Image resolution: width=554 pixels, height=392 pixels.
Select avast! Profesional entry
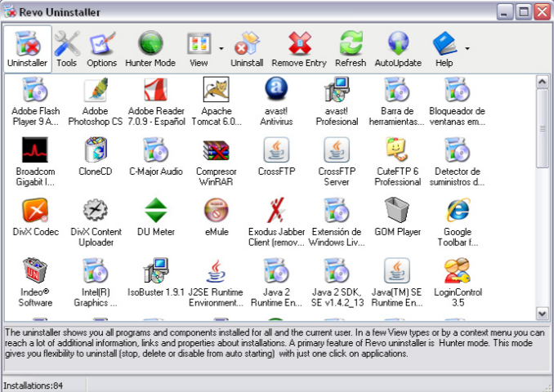(337, 102)
